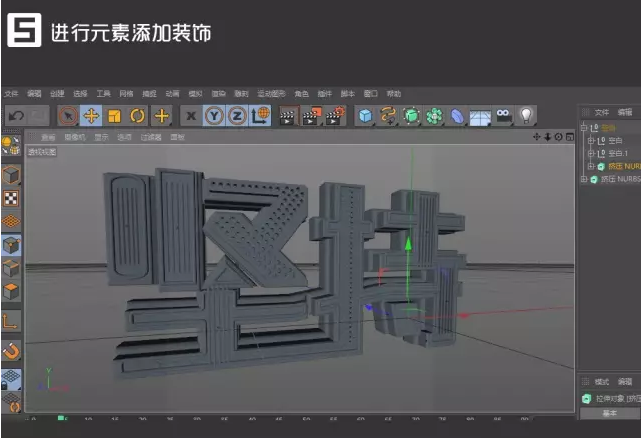
Task: Expand the highlighted orange 挤压 NURBS object
Action: [590, 166]
